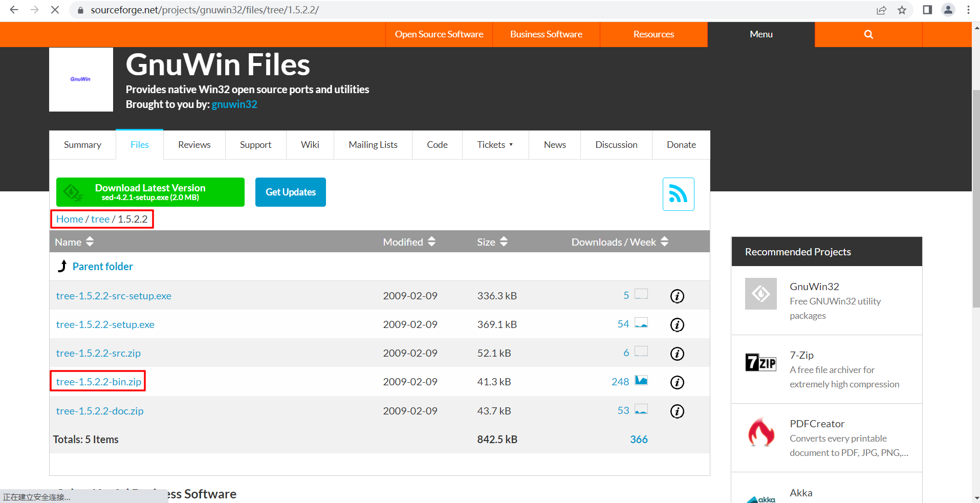
Task: Show info for tree-1.5.2.2-doc.zip
Action: [x=677, y=411]
